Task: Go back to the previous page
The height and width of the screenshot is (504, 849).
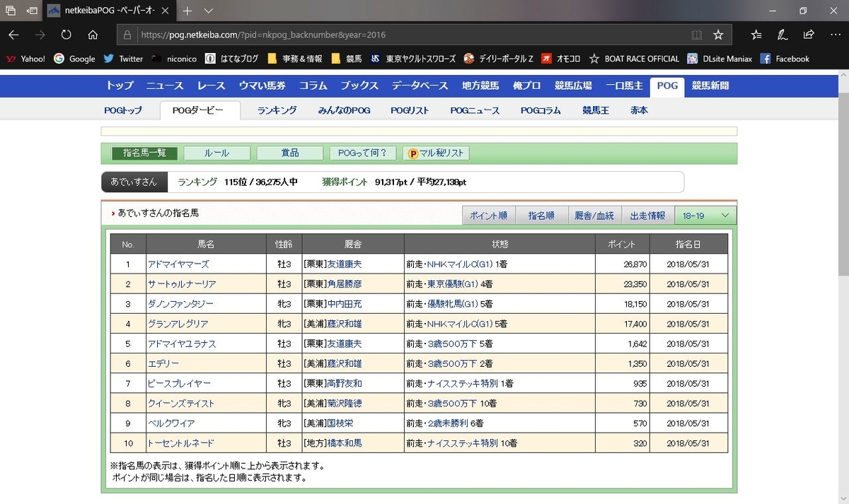Action: click(14, 35)
